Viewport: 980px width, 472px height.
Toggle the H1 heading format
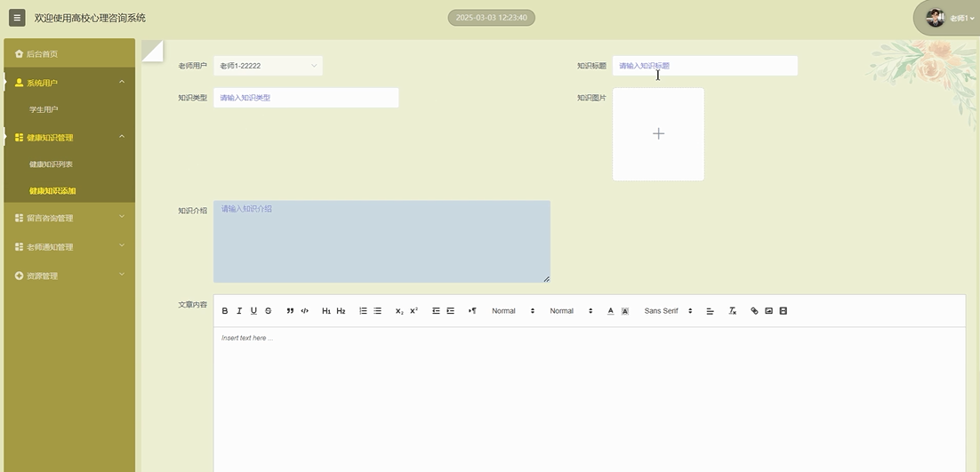[326, 311]
